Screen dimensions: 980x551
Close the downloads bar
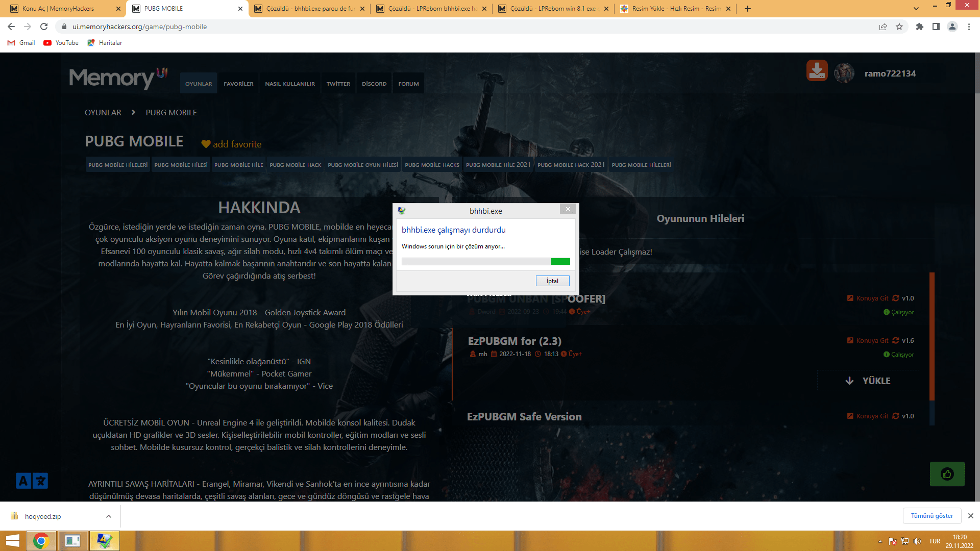click(971, 516)
